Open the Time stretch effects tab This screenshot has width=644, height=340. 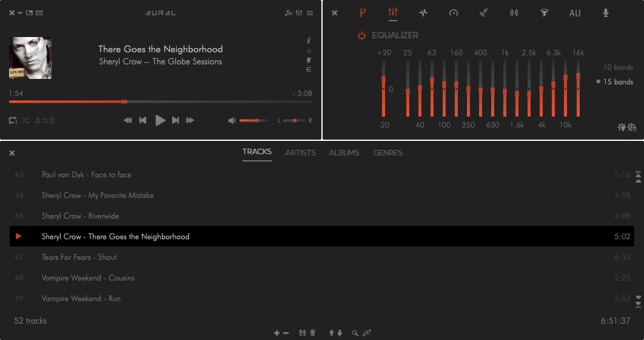point(454,13)
